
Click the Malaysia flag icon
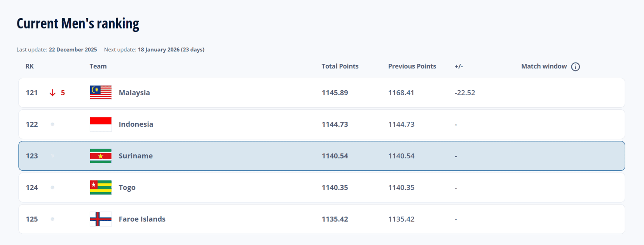click(101, 93)
